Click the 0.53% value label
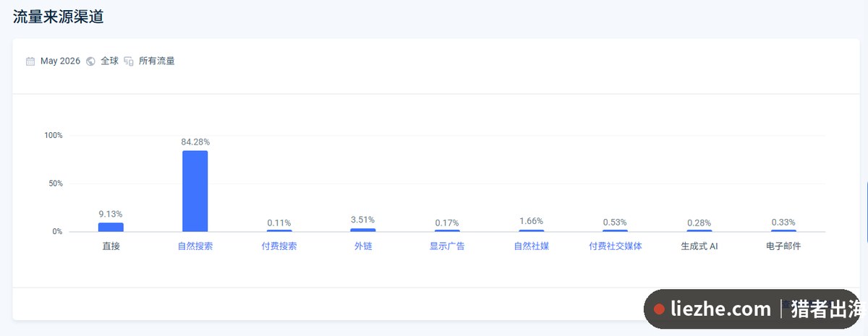This screenshot has width=868, height=336. click(616, 223)
